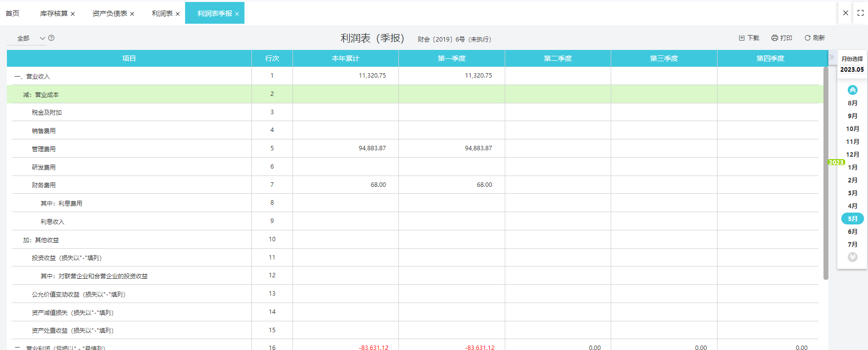Viewport: 868px width, 350px height.
Task: Close the 库存核算 tab
Action: point(73,14)
